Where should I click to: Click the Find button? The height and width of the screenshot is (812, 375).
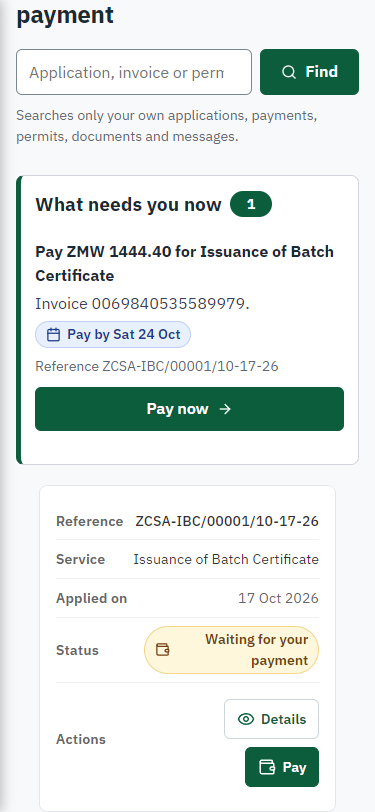coord(309,72)
